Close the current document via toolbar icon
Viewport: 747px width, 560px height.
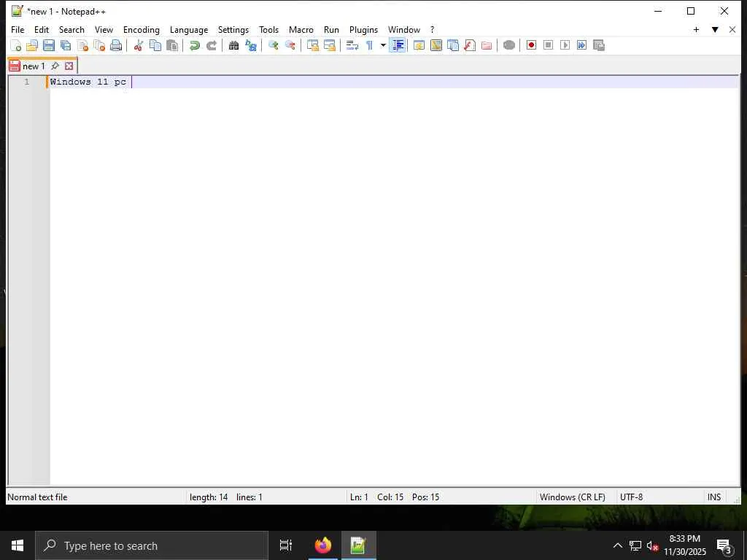click(x=82, y=45)
